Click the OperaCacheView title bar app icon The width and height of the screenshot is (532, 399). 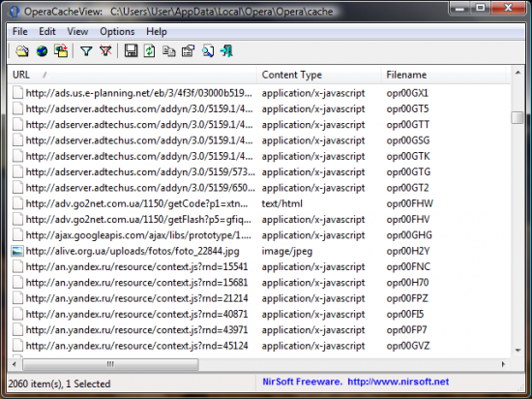15,12
